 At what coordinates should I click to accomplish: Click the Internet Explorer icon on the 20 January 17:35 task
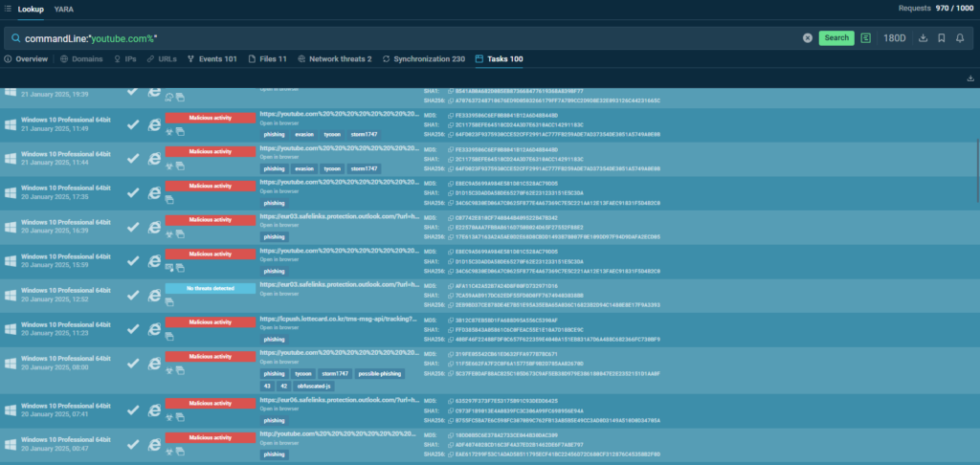click(x=154, y=192)
